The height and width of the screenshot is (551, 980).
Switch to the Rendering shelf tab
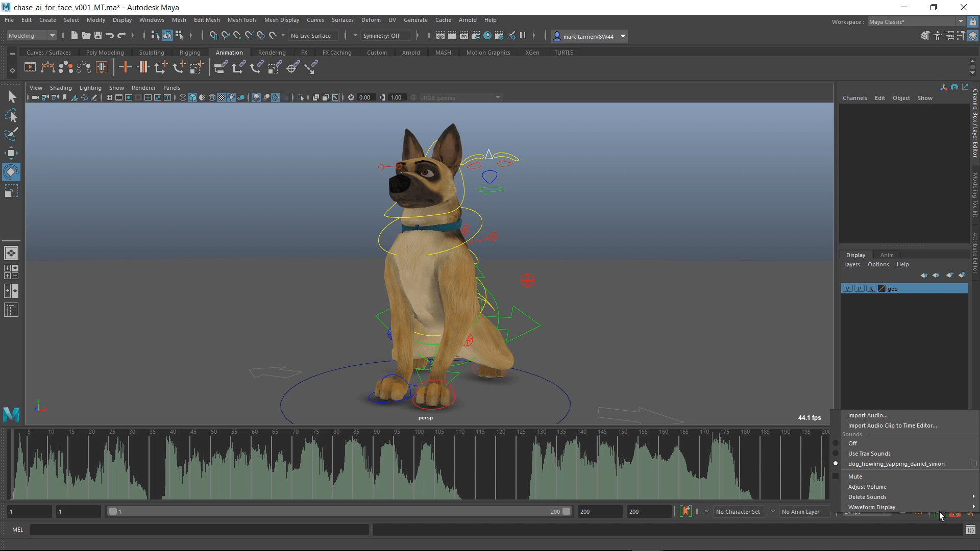click(272, 53)
